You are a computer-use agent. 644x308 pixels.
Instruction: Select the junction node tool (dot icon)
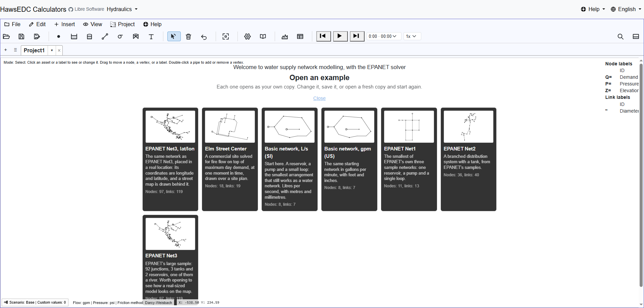pos(59,37)
